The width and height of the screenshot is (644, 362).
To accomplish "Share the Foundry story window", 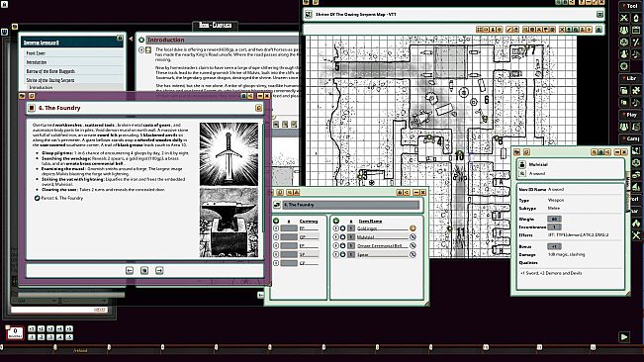I will tap(250, 96).
